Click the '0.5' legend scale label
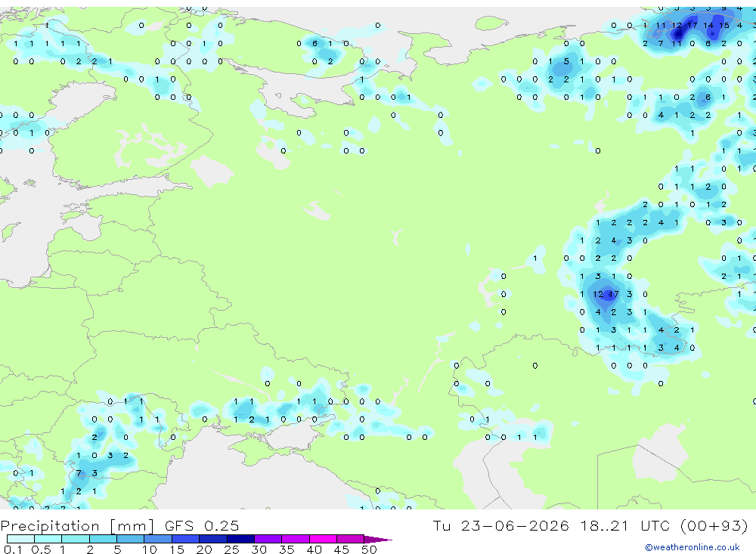The image size is (756, 554). coord(41,549)
